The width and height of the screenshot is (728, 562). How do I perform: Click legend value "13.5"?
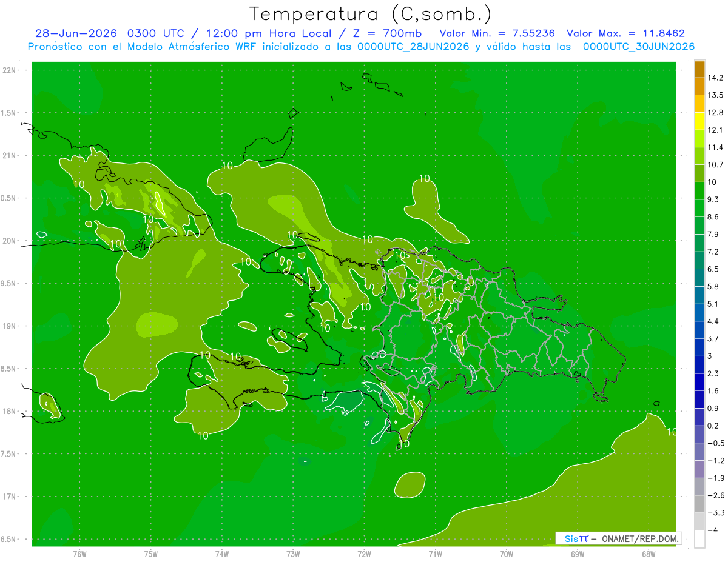(x=715, y=95)
